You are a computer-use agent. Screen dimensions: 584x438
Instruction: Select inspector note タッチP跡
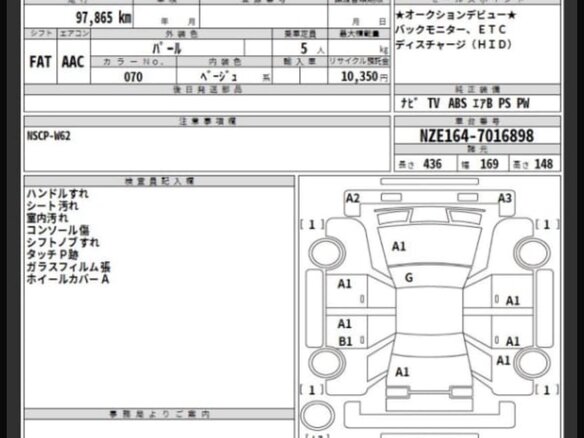click(x=53, y=255)
